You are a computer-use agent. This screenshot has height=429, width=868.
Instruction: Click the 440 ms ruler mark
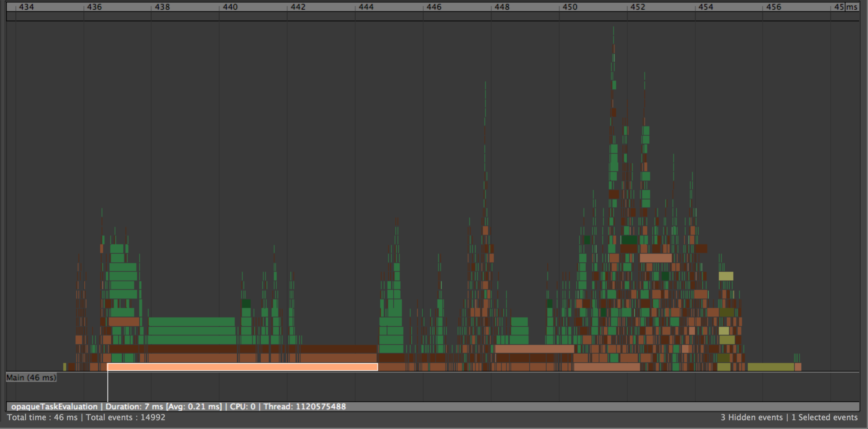tap(230, 7)
